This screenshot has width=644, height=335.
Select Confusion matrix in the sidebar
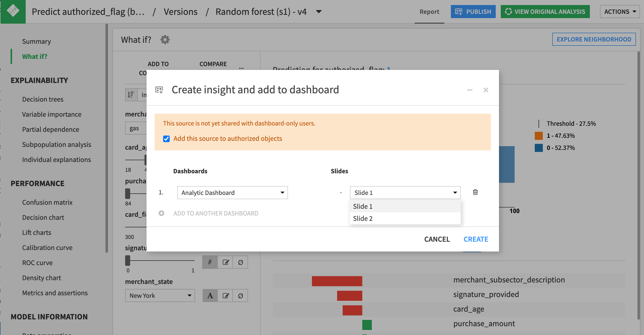coord(47,202)
